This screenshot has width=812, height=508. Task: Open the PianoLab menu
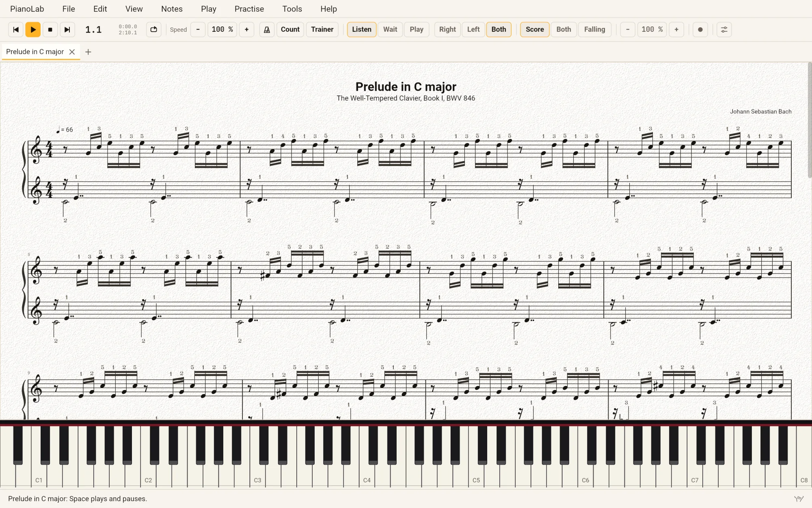pyautogui.click(x=27, y=9)
